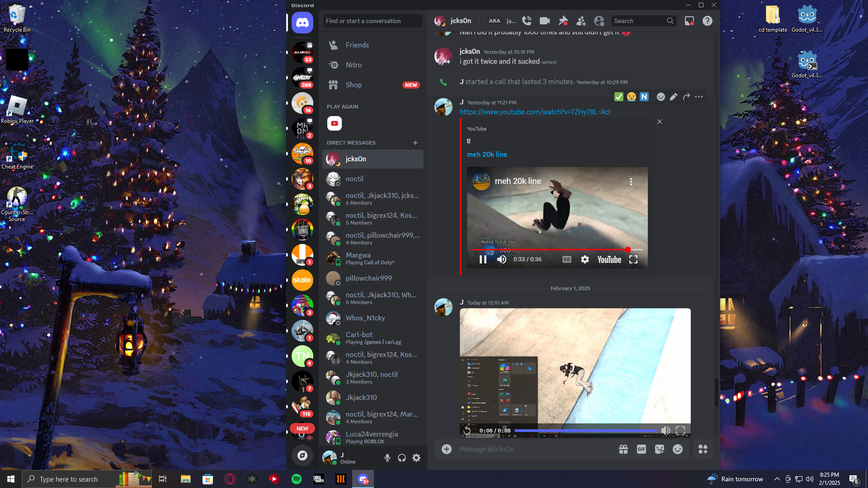Go to the Nitro page
868x488 pixels.
[354, 65]
